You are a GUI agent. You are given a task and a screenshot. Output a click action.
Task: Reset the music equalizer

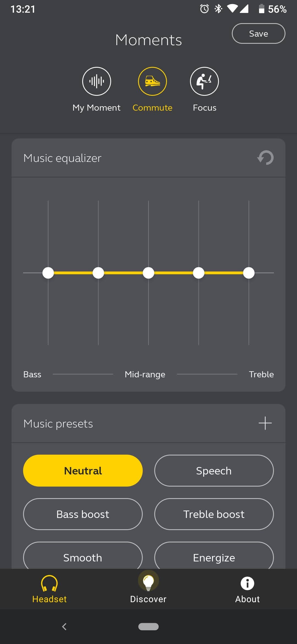pyautogui.click(x=265, y=158)
